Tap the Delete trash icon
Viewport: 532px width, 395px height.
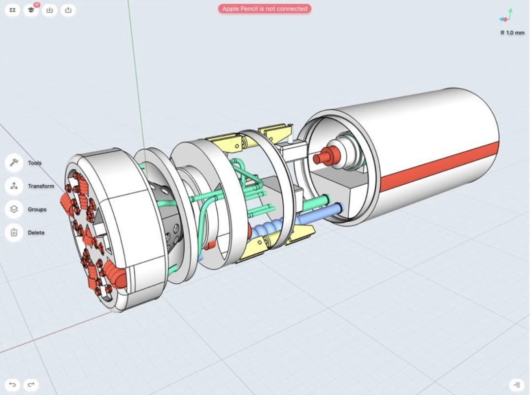[14, 232]
